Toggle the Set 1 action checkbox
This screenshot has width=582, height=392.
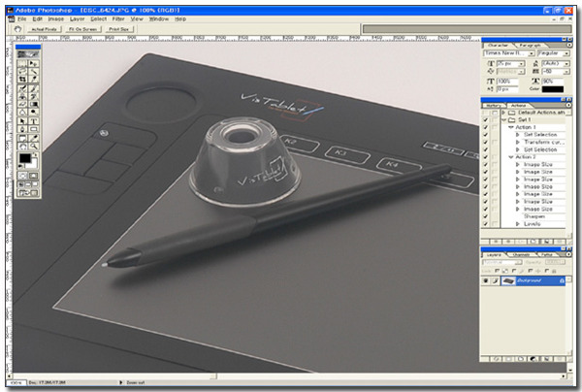[485, 120]
